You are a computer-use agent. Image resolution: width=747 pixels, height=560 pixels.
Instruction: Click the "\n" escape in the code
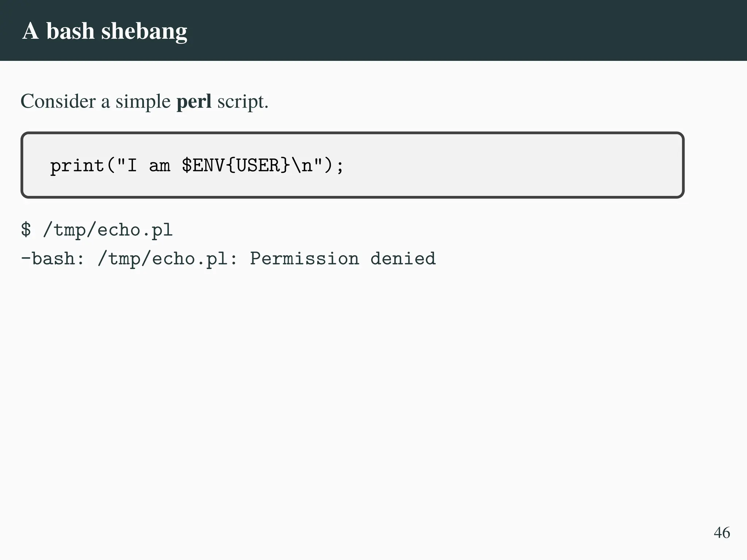tap(302, 166)
